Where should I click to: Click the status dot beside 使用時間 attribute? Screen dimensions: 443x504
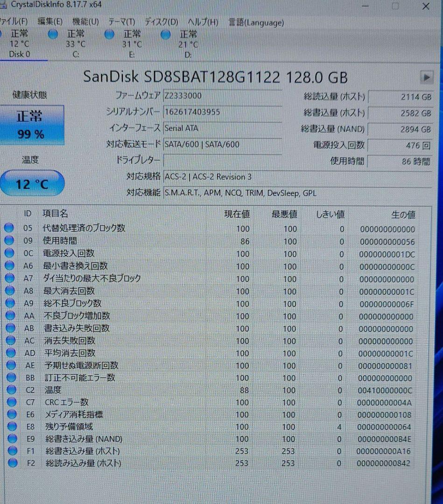[x=10, y=241]
